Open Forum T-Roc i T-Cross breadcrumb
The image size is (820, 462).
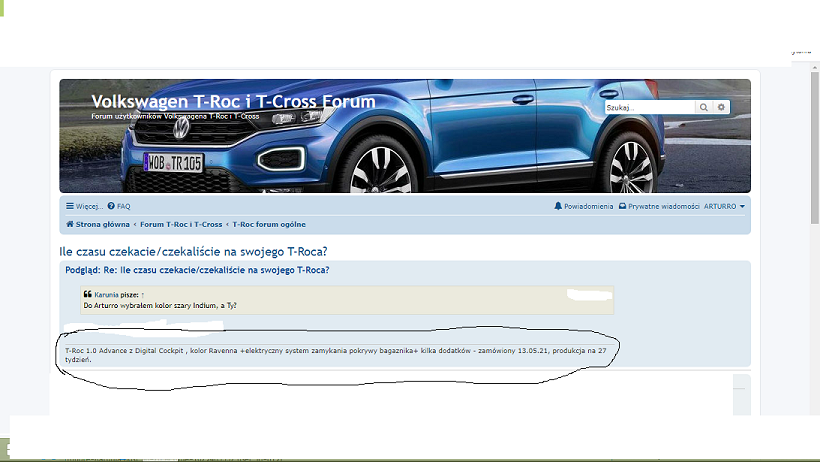click(x=181, y=224)
